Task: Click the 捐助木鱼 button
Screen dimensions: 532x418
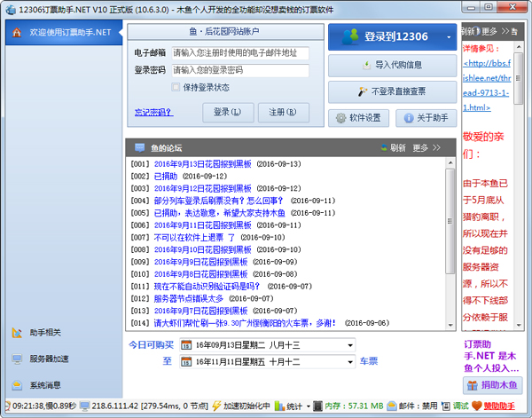Action: point(492,385)
